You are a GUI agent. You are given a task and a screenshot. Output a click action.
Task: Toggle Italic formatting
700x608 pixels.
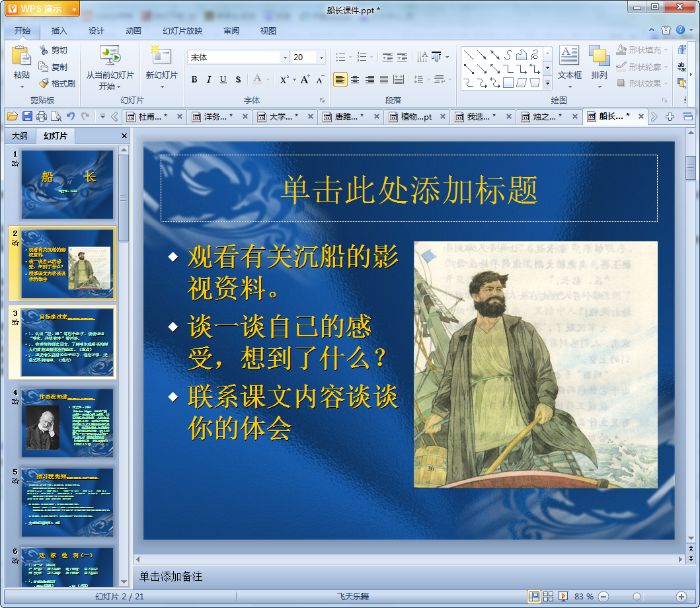click(209, 79)
